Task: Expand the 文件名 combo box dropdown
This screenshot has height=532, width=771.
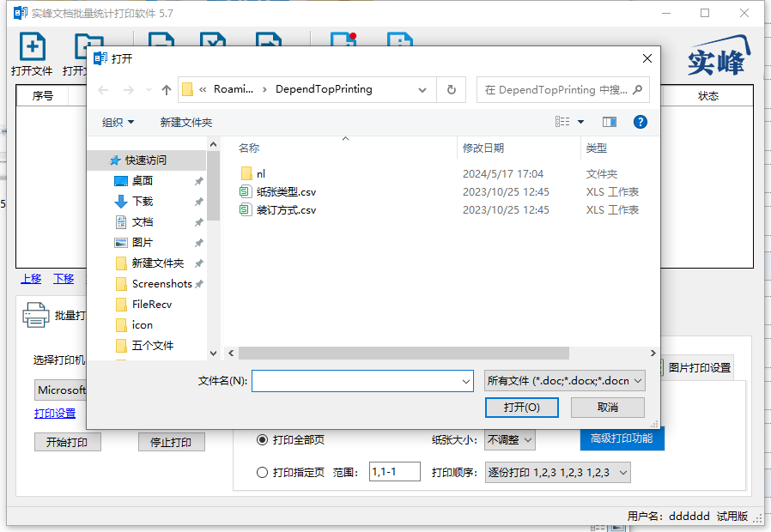Action: [x=466, y=381]
